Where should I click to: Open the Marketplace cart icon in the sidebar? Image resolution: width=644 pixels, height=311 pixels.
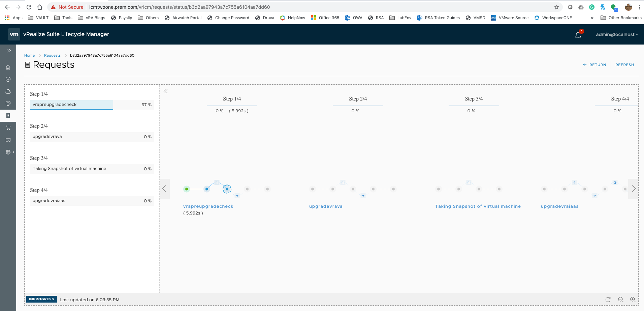coord(8,128)
